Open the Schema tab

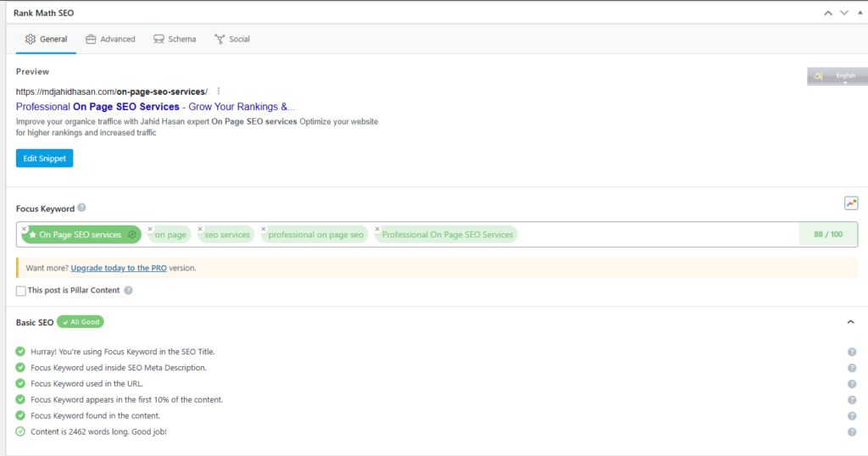pos(175,39)
